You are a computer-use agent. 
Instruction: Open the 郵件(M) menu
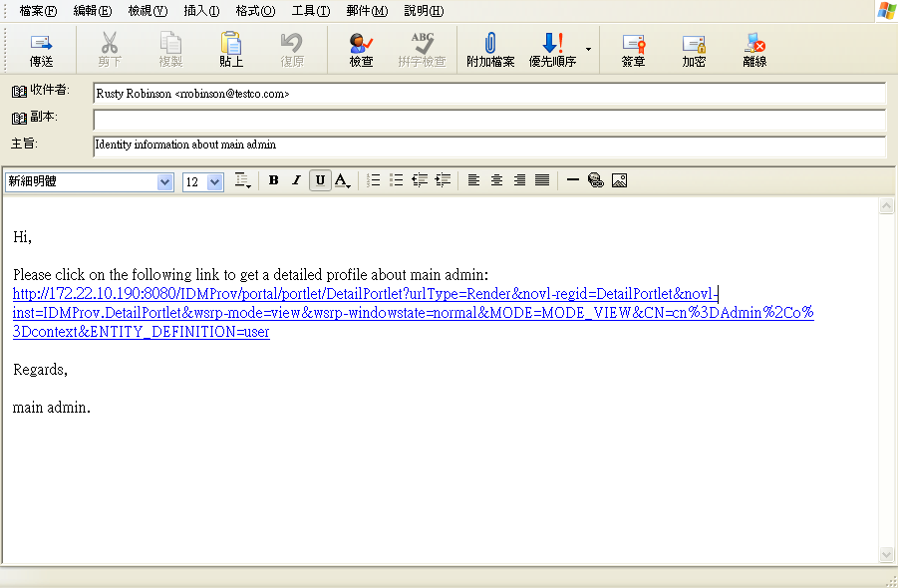pos(367,11)
